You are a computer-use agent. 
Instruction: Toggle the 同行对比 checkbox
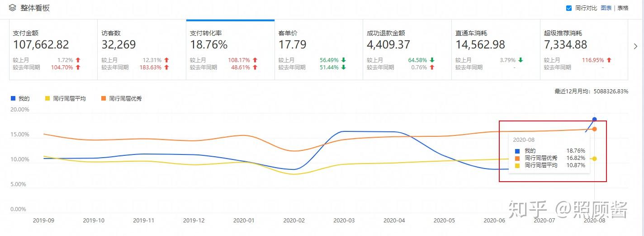(569, 8)
